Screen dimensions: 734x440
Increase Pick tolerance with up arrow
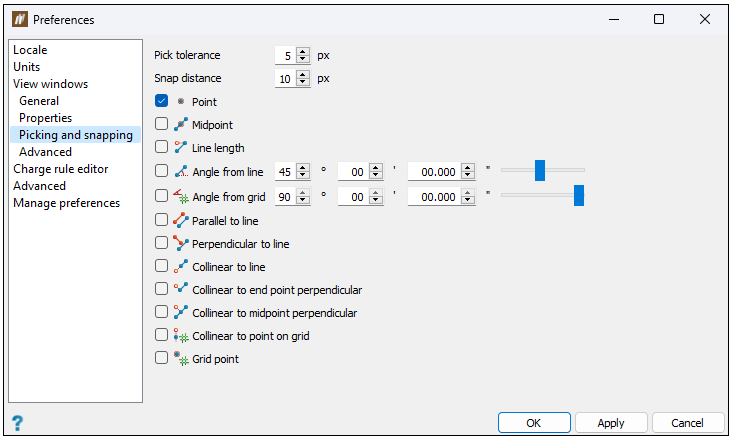[303, 51]
